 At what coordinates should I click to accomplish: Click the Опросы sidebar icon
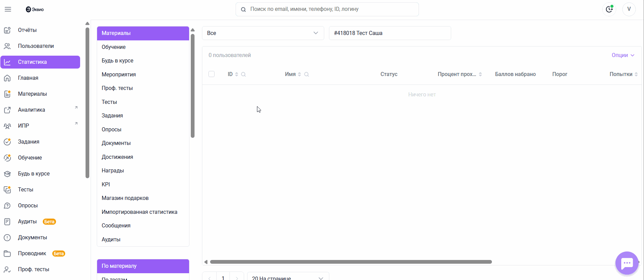(x=7, y=206)
